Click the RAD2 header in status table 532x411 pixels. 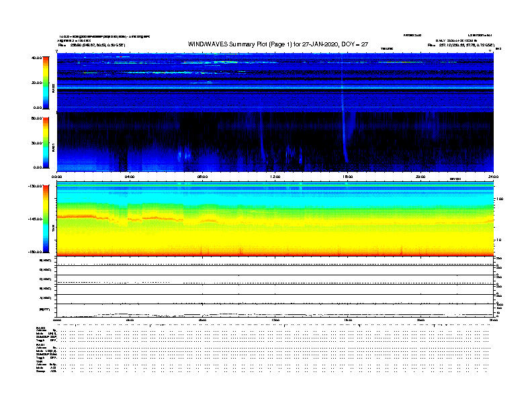pyautogui.click(x=40, y=328)
